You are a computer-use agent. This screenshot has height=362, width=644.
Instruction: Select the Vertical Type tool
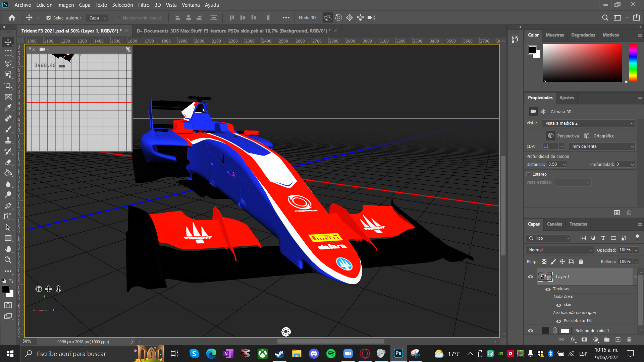[8, 217]
